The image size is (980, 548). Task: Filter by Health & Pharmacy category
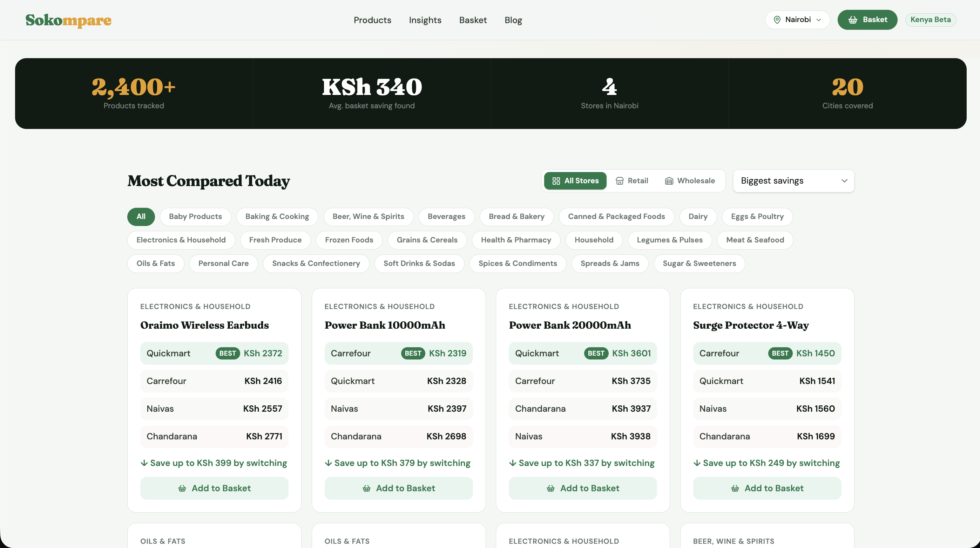tap(516, 240)
